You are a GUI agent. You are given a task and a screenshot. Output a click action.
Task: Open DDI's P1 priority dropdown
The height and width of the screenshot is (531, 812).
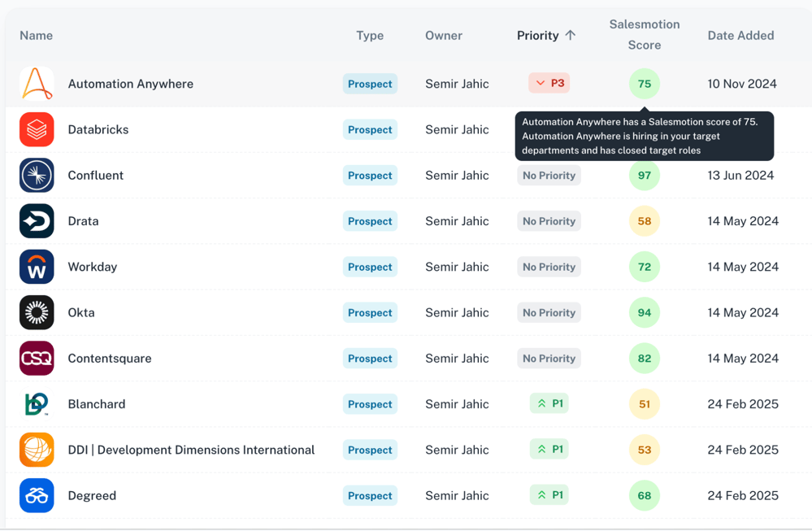(x=549, y=449)
